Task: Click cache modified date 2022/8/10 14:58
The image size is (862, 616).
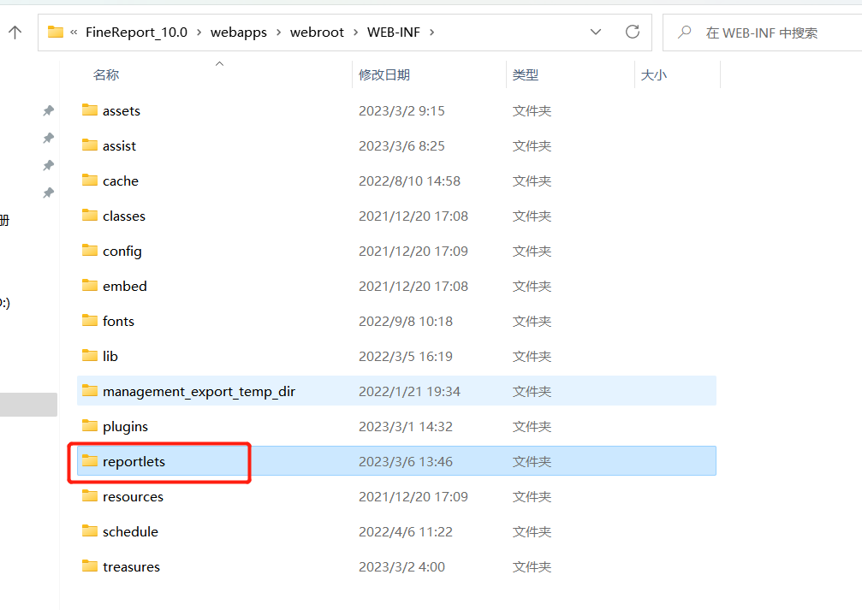Action: (x=409, y=181)
